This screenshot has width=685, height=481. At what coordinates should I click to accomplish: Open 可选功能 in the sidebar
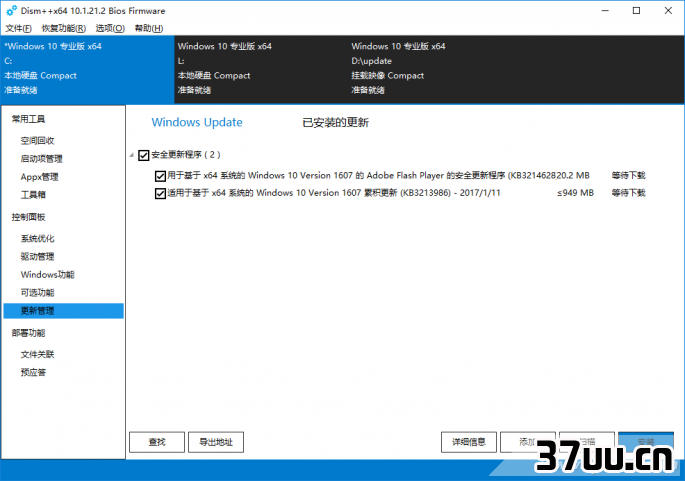(x=38, y=293)
